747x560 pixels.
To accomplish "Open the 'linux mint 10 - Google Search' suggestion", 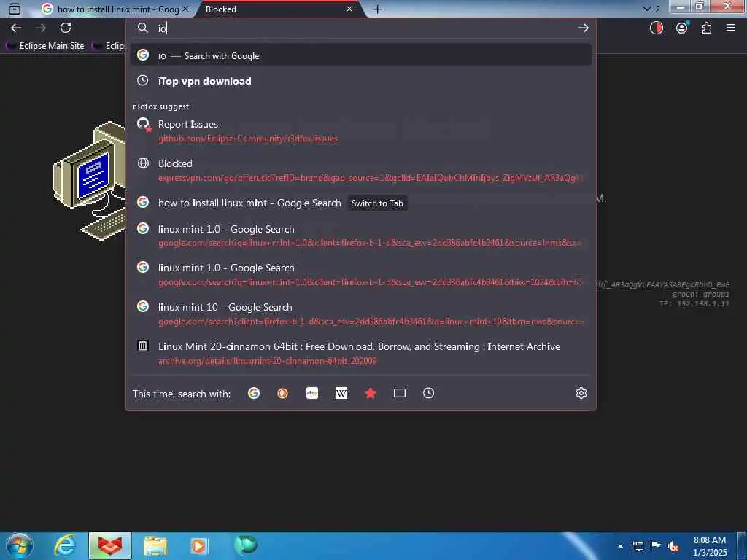I will 361,314.
